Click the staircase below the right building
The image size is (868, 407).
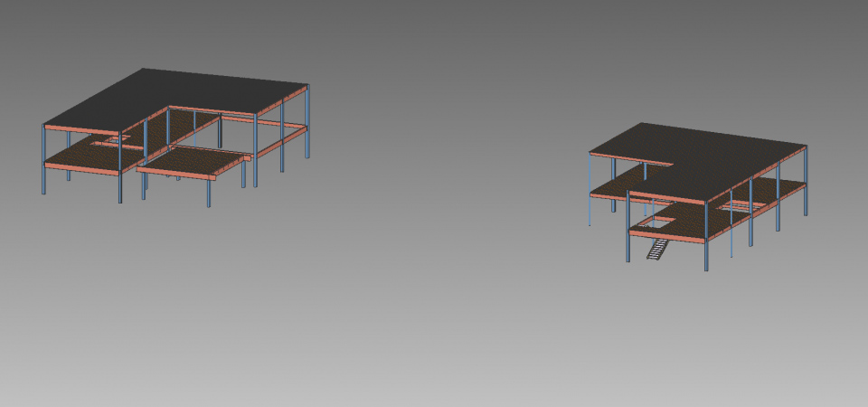click(656, 248)
